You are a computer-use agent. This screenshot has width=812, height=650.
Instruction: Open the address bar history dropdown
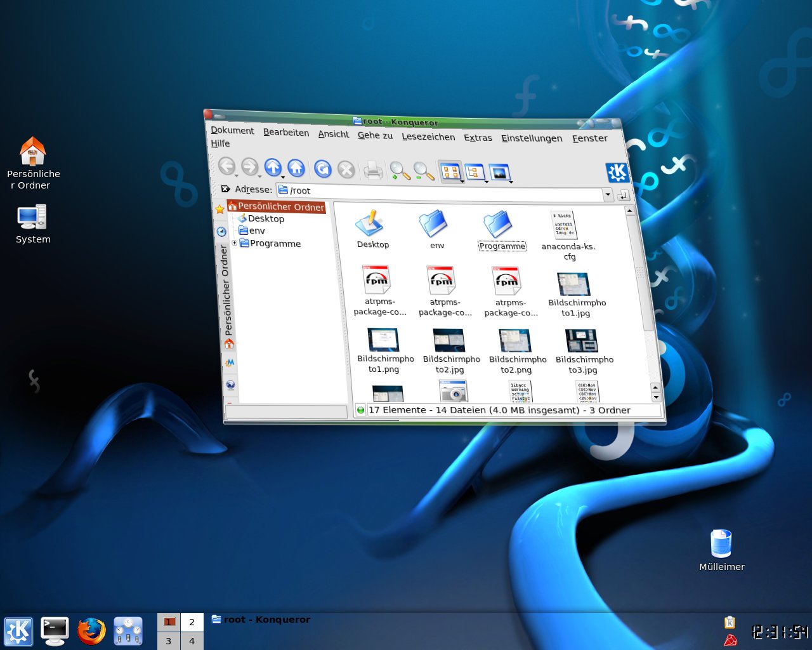(608, 194)
